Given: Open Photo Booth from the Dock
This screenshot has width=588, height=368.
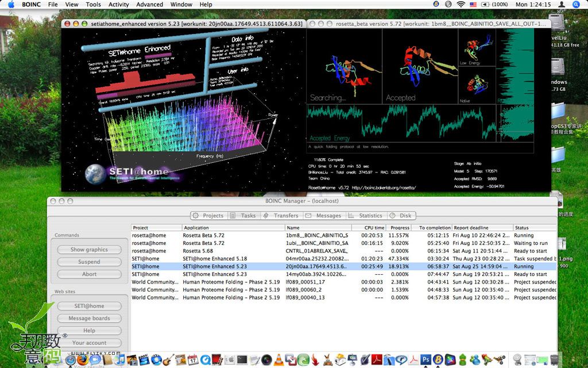Looking at the screenshot, I should [x=217, y=360].
